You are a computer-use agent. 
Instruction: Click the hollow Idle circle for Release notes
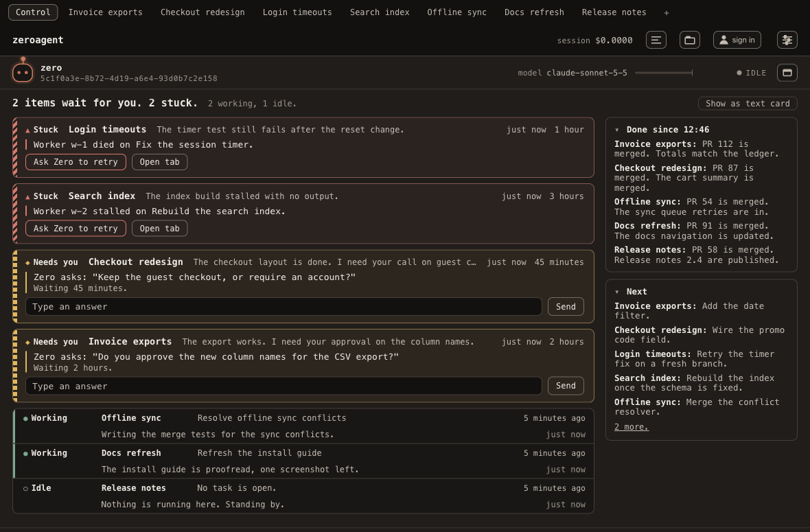coord(25,489)
